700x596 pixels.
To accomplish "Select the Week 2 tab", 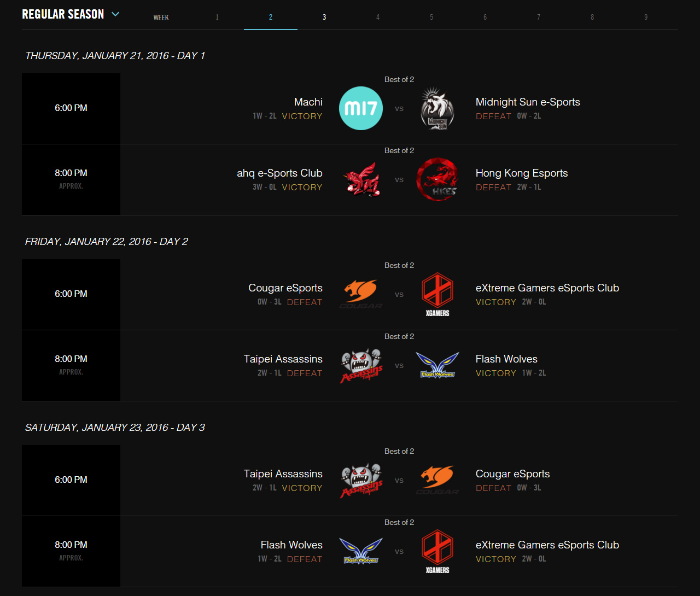I will tap(271, 17).
